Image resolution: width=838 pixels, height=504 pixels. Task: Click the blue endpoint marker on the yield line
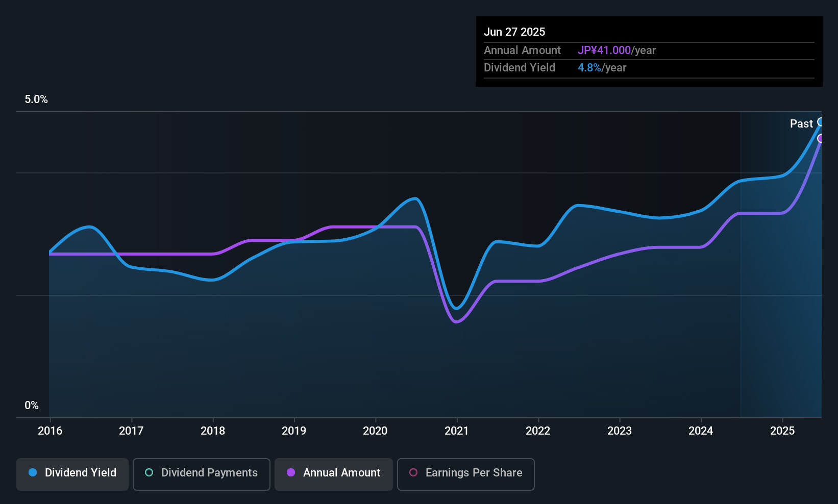click(x=821, y=122)
